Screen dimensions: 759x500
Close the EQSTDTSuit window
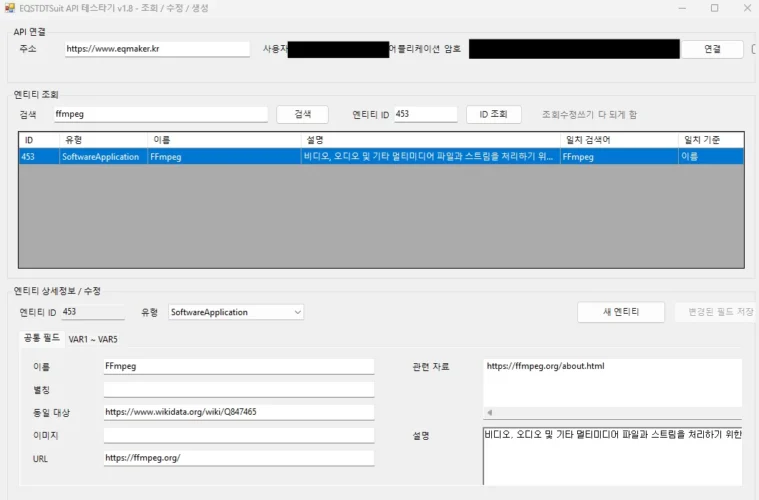pyautogui.click(x=747, y=8)
